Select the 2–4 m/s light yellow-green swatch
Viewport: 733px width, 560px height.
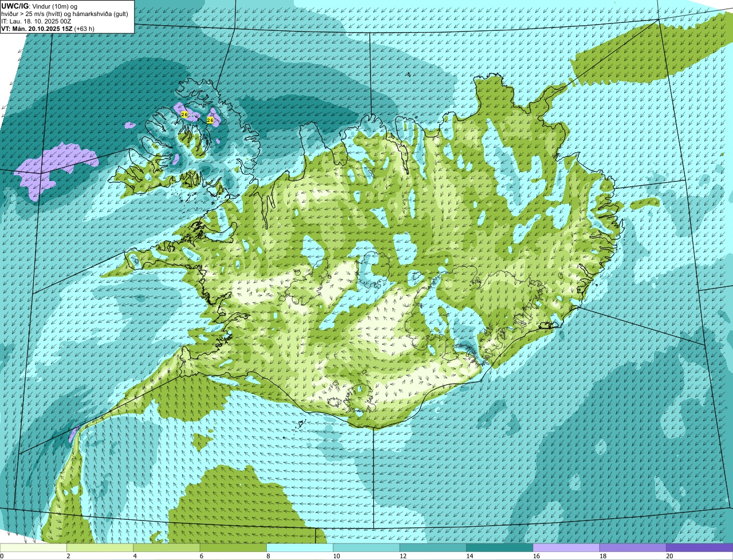100,547
